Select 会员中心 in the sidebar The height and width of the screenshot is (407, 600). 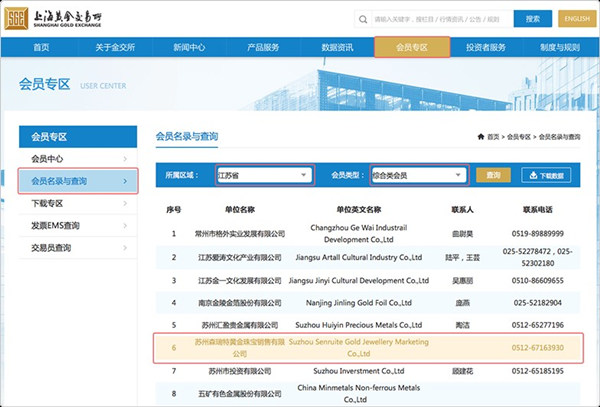(78, 159)
